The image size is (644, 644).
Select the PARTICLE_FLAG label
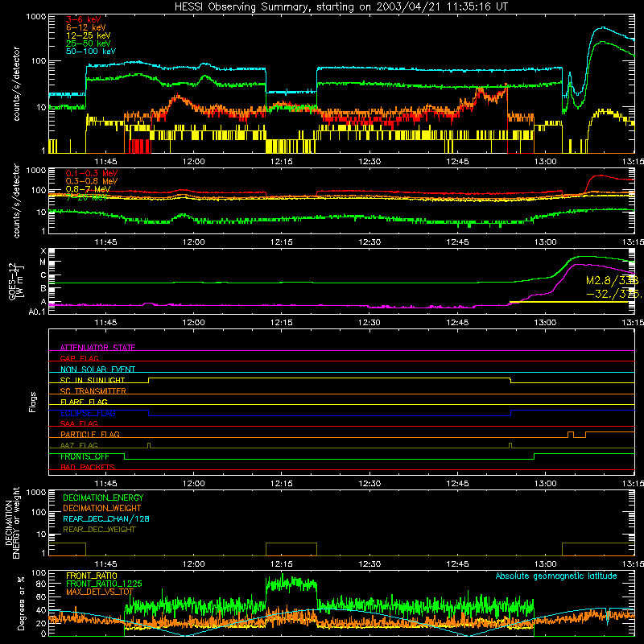tap(90, 435)
